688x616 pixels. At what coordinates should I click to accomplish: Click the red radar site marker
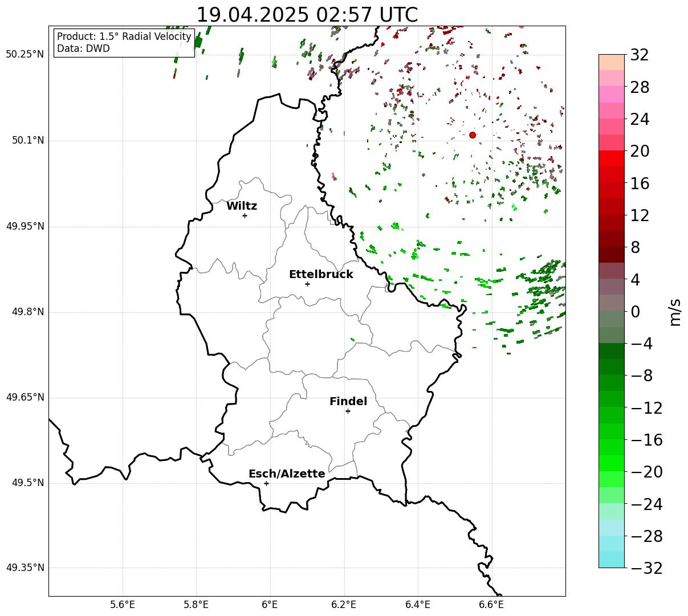(473, 135)
